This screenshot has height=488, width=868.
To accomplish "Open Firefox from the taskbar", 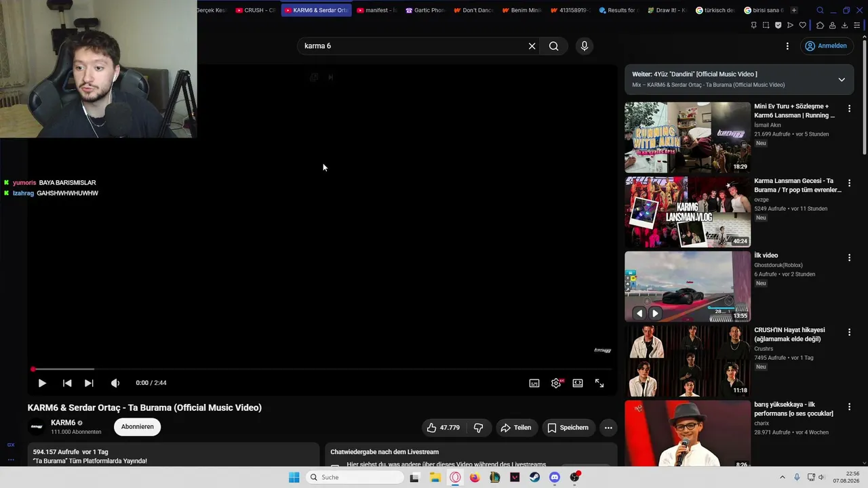I will pos(475,477).
